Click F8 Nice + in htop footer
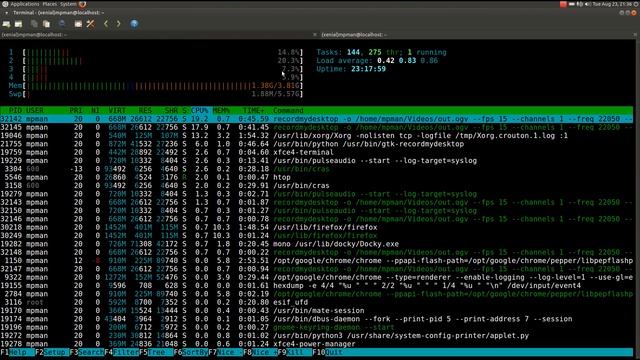This screenshot has height=360, width=640. pyautogui.click(x=260, y=352)
